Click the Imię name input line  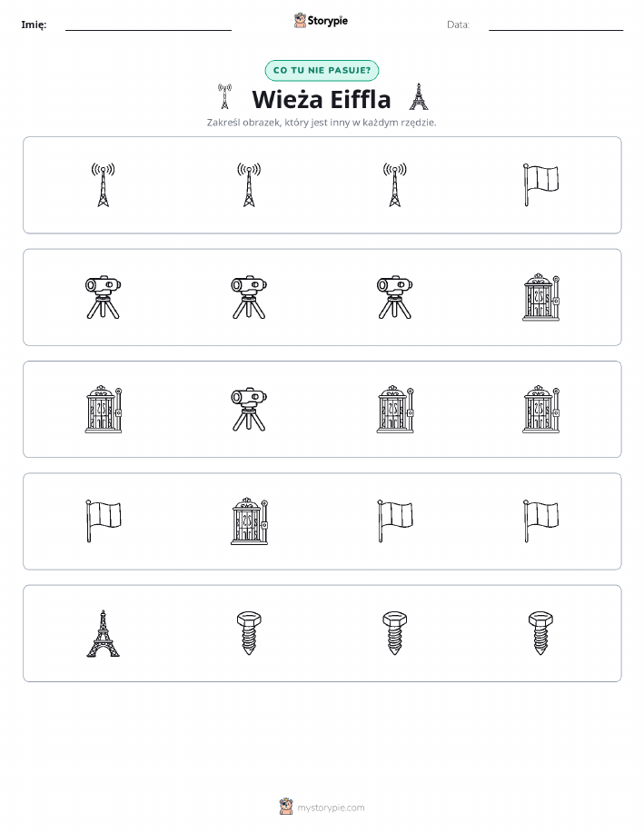[148, 25]
